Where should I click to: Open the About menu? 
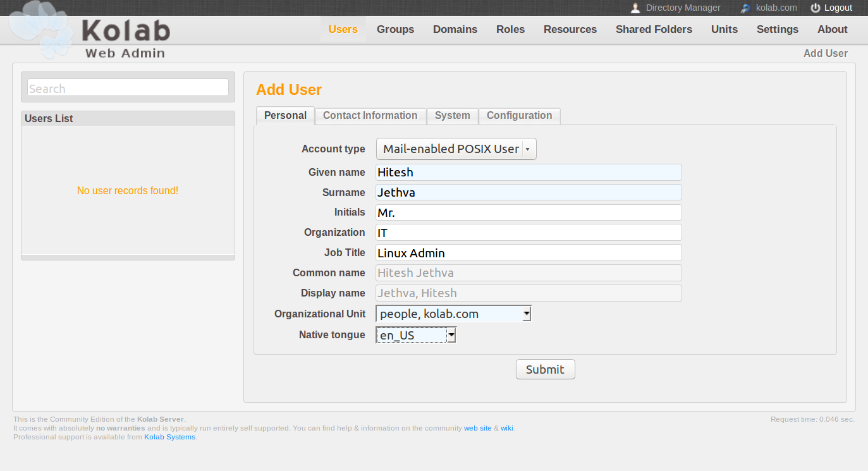[x=833, y=29]
